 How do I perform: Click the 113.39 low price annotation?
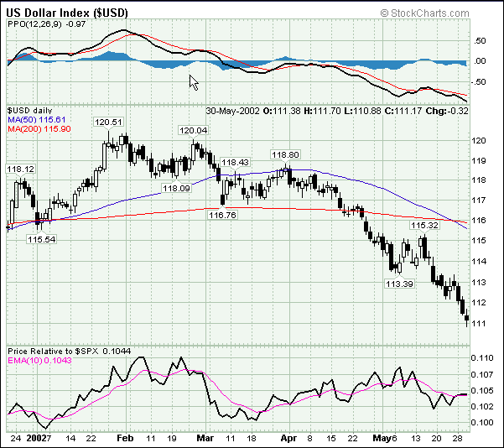coord(399,284)
